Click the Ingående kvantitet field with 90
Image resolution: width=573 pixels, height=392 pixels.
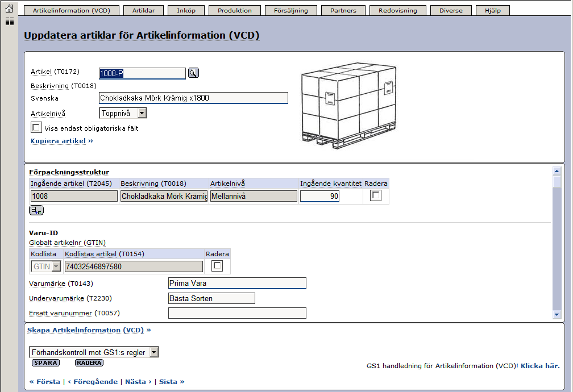(319, 196)
